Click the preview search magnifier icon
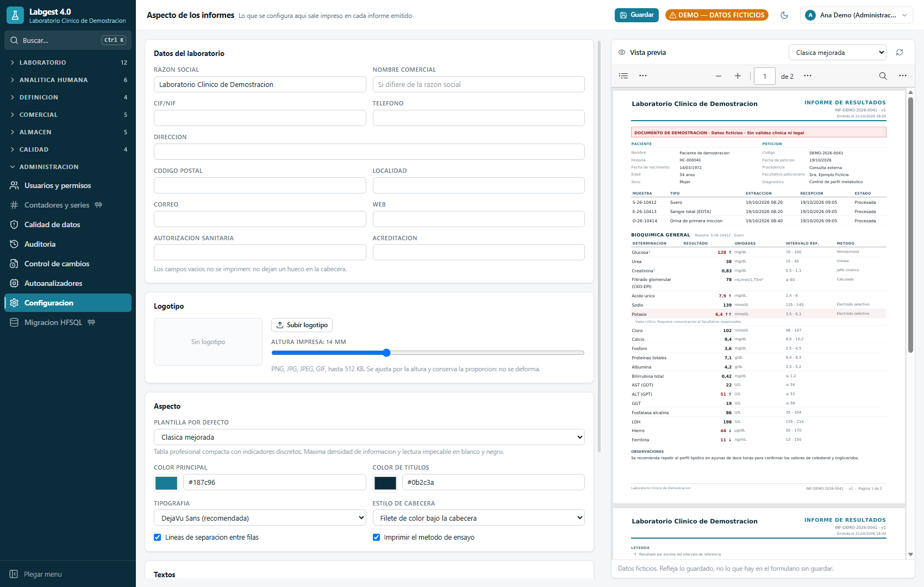The height and width of the screenshot is (587, 924). [883, 76]
